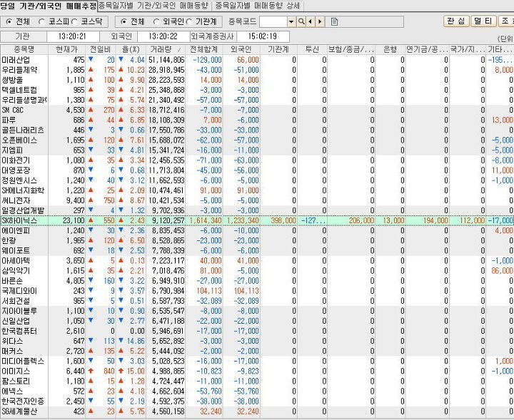The width and height of the screenshot is (514, 420).
Task: Click the 기관 time value 13:20:21
Action: (72, 36)
